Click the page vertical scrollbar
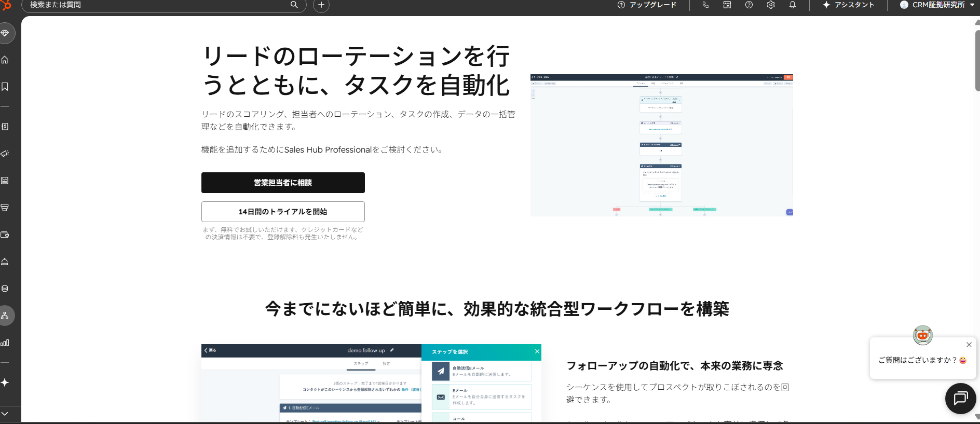The height and width of the screenshot is (424, 980). click(x=977, y=61)
